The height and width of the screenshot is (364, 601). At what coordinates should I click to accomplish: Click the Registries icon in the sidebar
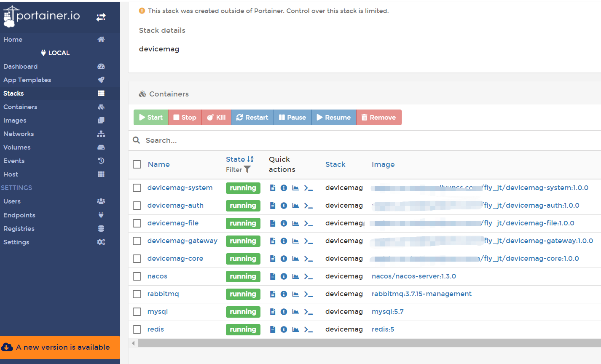coord(101,228)
